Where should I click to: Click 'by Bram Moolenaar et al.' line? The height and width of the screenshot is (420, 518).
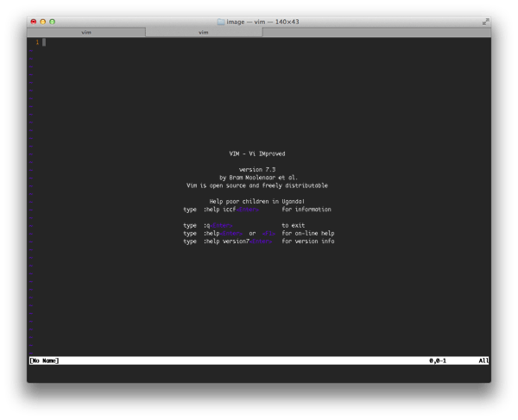(x=258, y=178)
